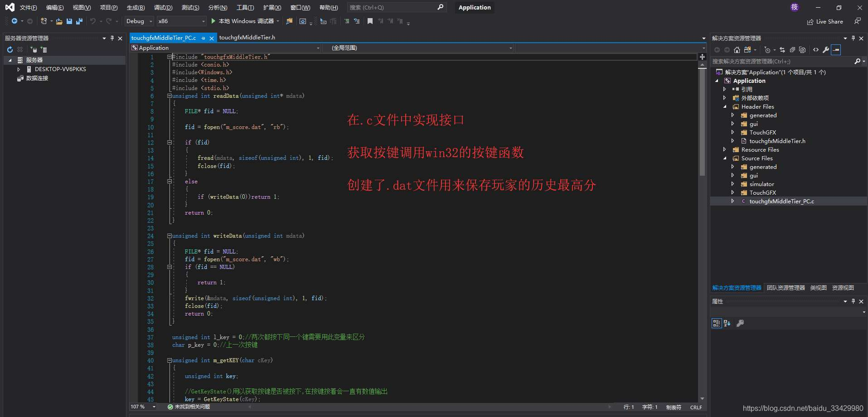Click the Undo arrow icon
868x417 pixels.
pyautogui.click(x=93, y=21)
